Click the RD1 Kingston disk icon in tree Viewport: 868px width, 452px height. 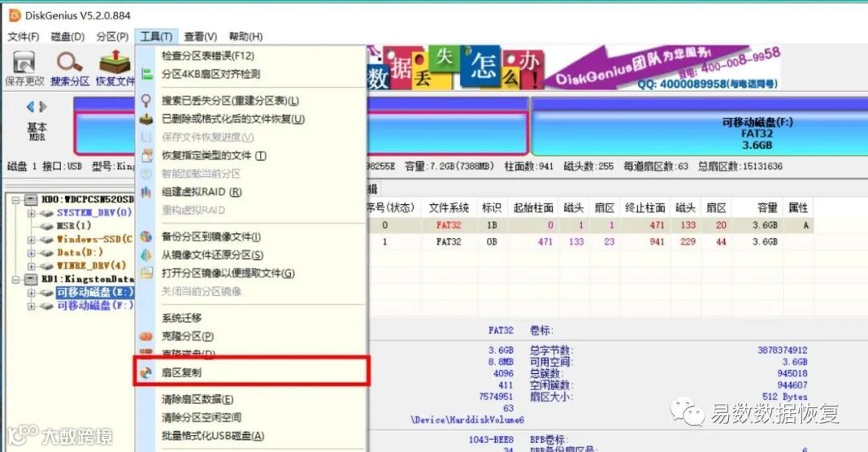pos(31,279)
